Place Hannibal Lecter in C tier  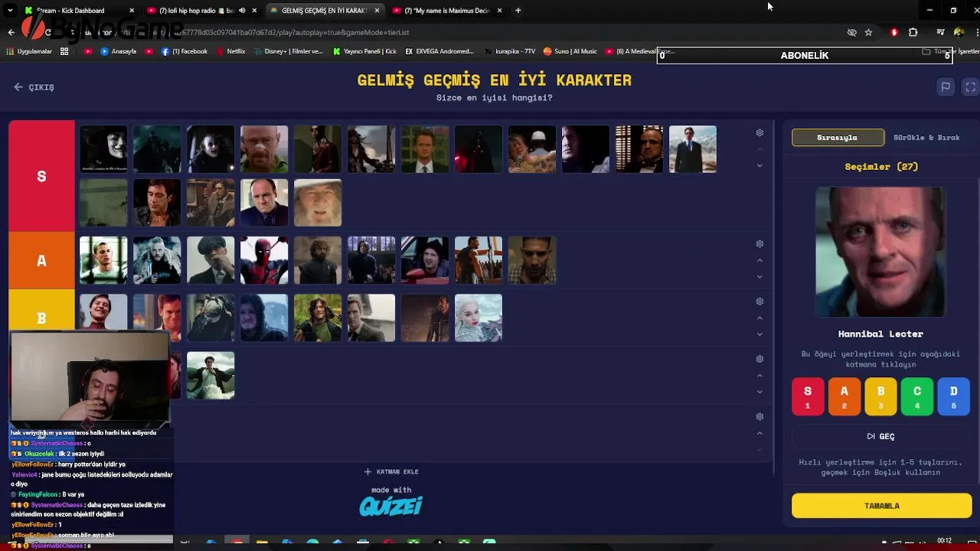pyautogui.click(x=917, y=396)
